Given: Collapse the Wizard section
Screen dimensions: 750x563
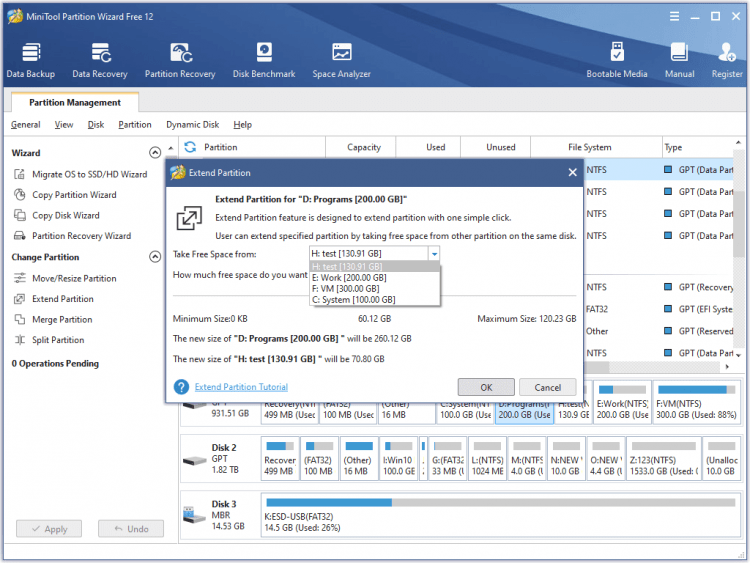Looking at the screenshot, I should coord(155,153).
